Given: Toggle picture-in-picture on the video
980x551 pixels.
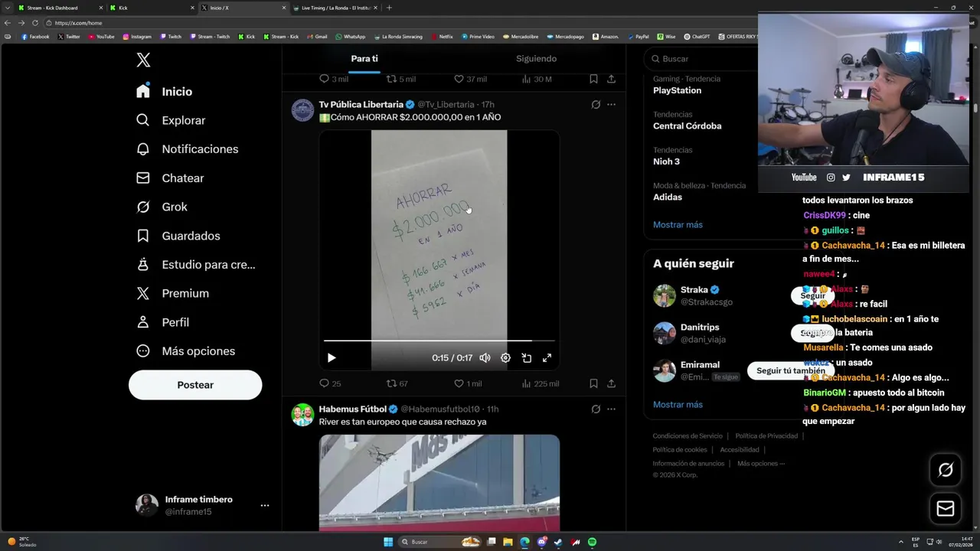Looking at the screenshot, I should click(527, 357).
